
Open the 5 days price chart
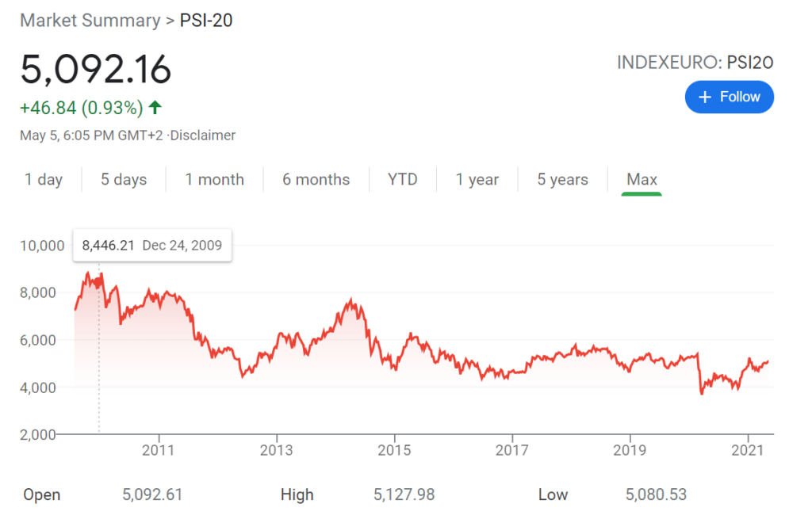(x=123, y=179)
